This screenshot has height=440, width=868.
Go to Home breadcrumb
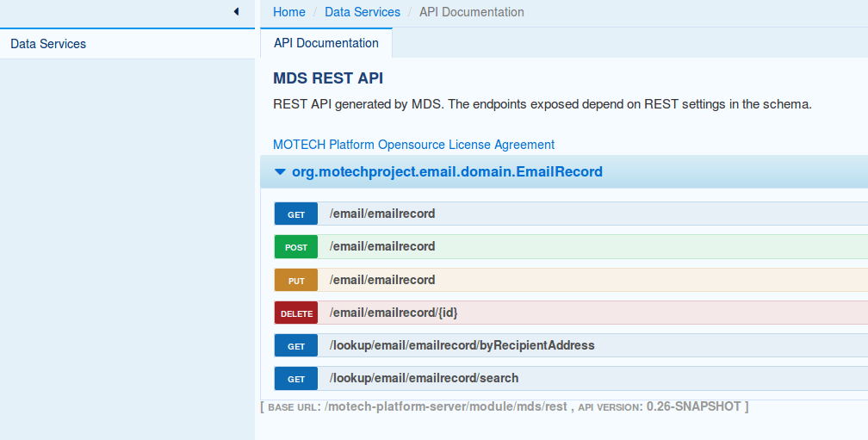[x=289, y=12]
